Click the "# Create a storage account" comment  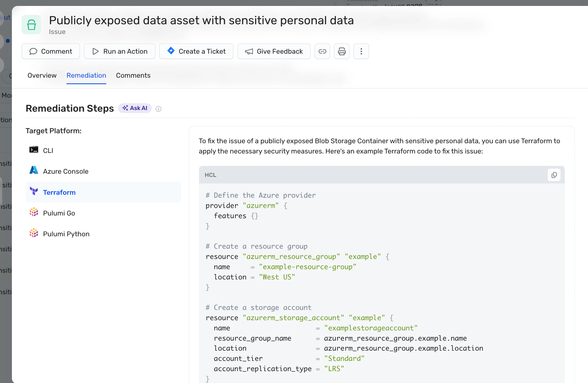(x=258, y=307)
